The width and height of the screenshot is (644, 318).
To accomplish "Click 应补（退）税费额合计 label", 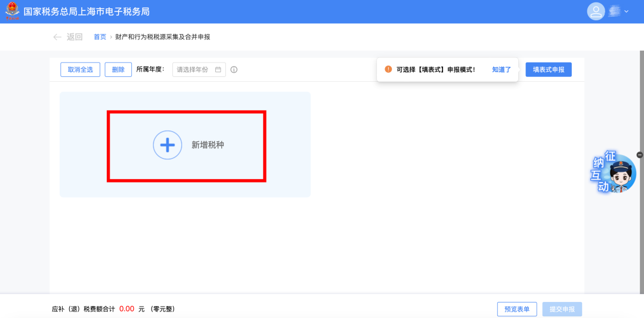I will pyautogui.click(x=84, y=309).
